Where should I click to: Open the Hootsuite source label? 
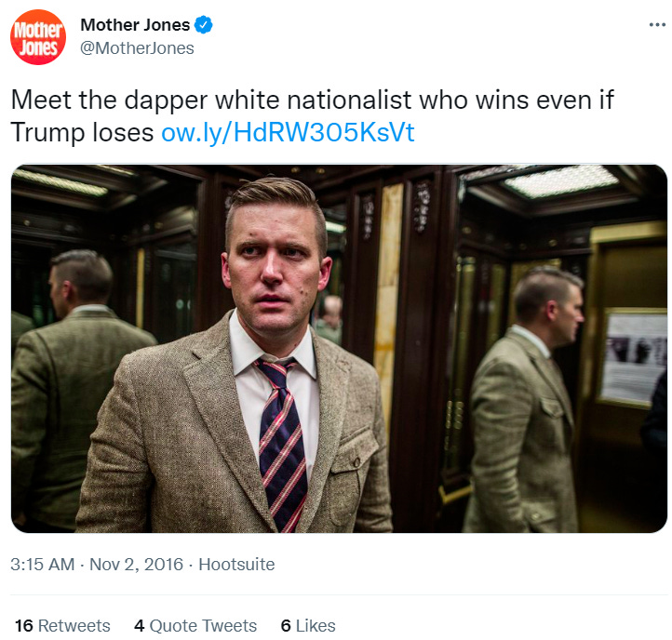pos(236,564)
